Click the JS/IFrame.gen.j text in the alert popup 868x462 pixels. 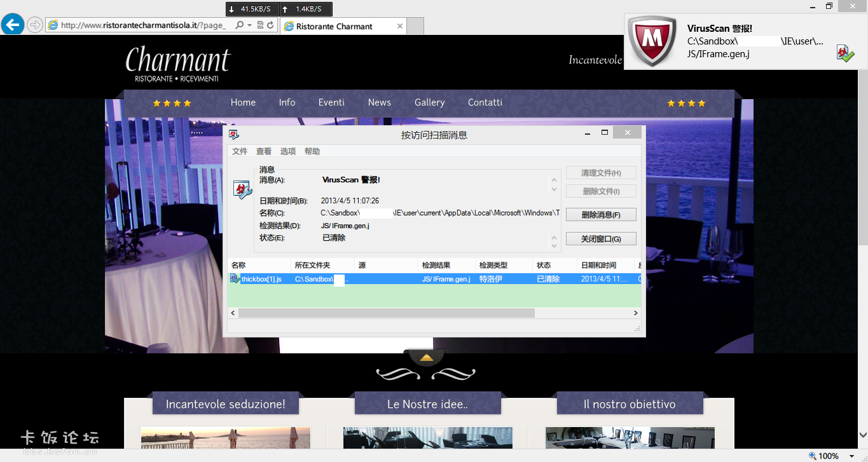click(x=718, y=54)
